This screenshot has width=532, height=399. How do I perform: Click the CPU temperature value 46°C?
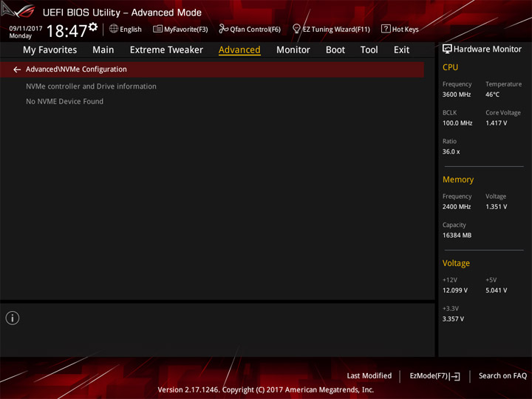click(492, 95)
